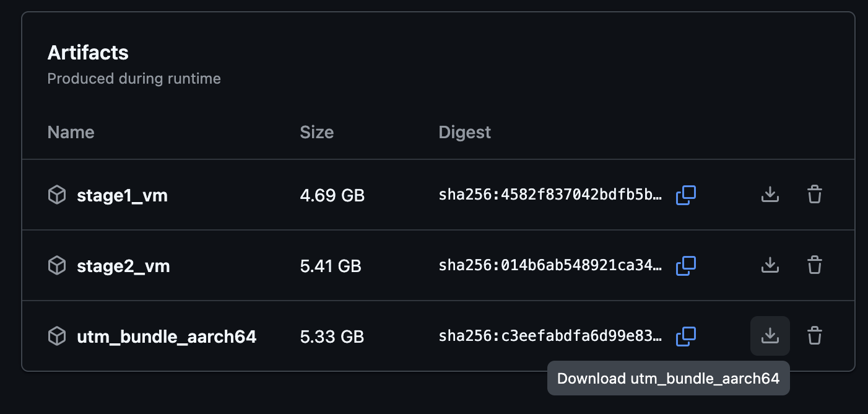Screen dimensions: 868x414
Task: Click the Digest column header
Action: click(x=464, y=132)
